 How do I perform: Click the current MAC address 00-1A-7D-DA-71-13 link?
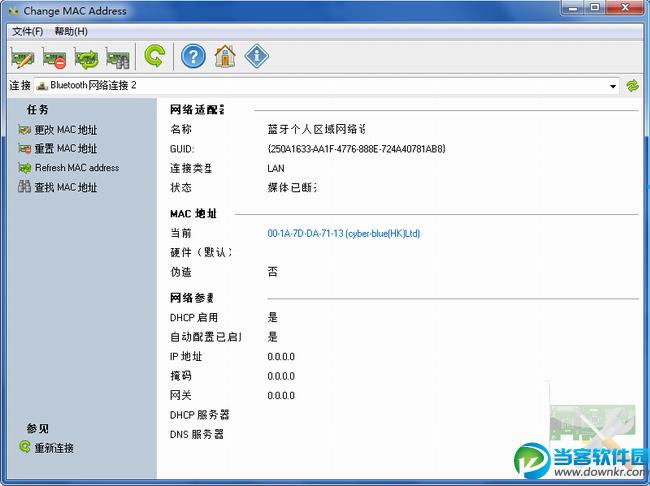pos(344,233)
